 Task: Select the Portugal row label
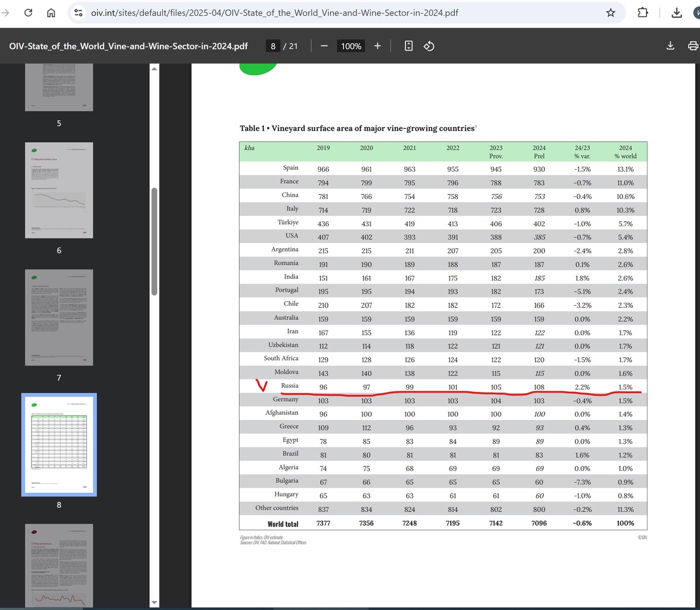click(287, 290)
